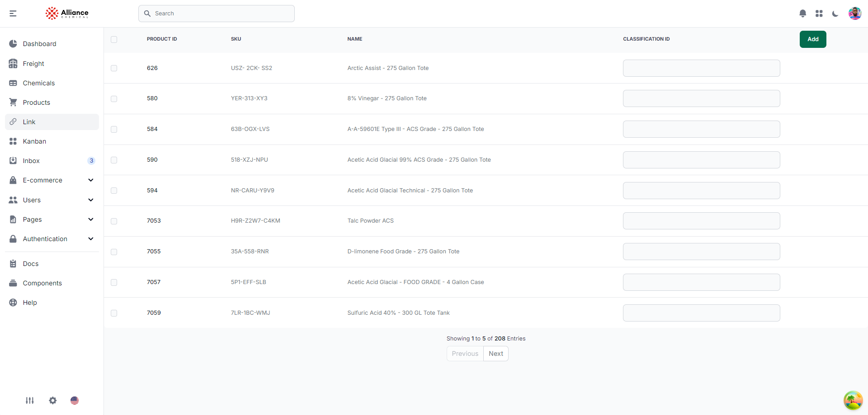Image resolution: width=868 pixels, height=415 pixels.
Task: Click the Pages document icon
Action: (13, 219)
